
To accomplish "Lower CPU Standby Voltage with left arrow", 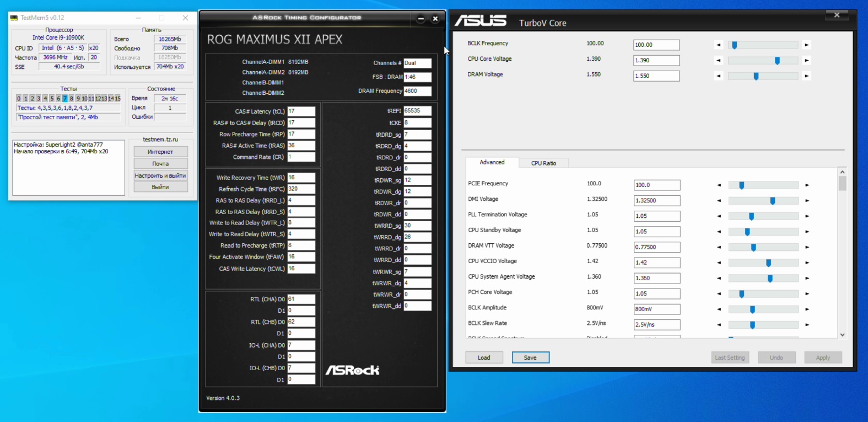I will click(719, 232).
